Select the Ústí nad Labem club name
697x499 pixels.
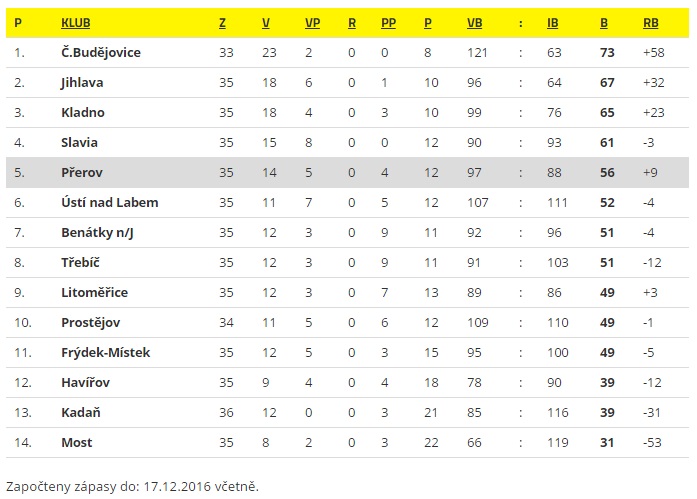pos(110,203)
